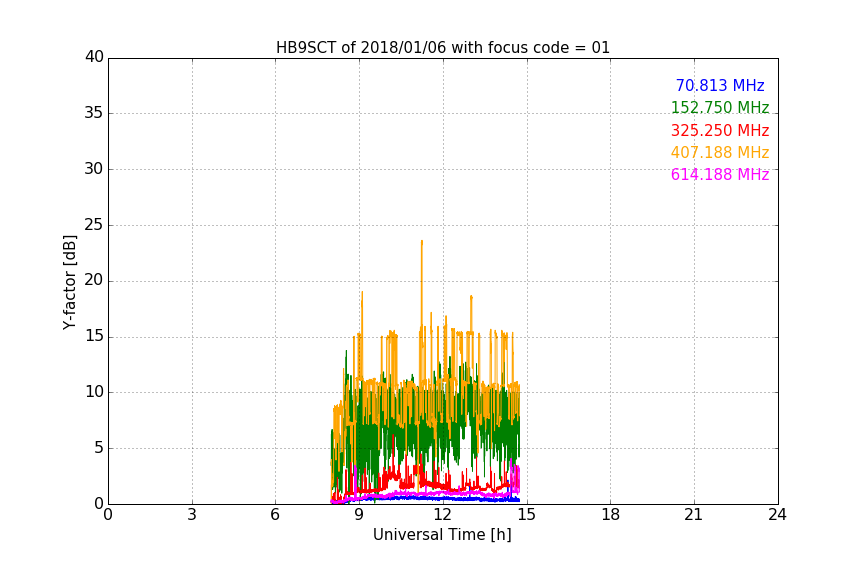Click the y-axis tick label 5
Screen dimensions: 864x576
pyautogui.click(x=99, y=448)
